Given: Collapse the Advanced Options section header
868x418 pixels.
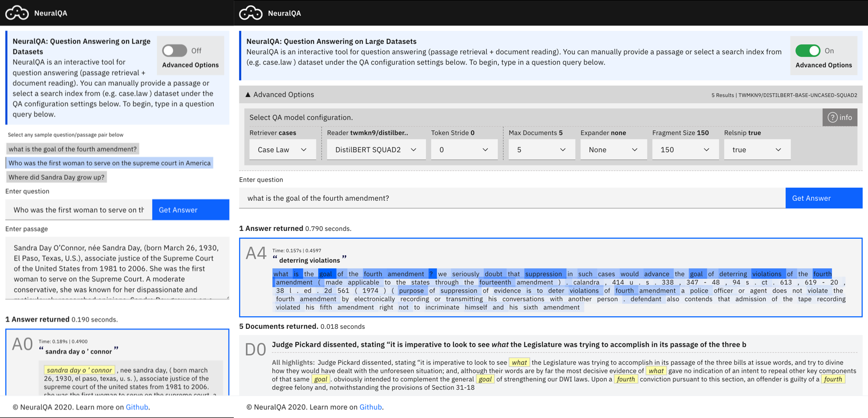Looking at the screenshot, I should click(550, 94).
